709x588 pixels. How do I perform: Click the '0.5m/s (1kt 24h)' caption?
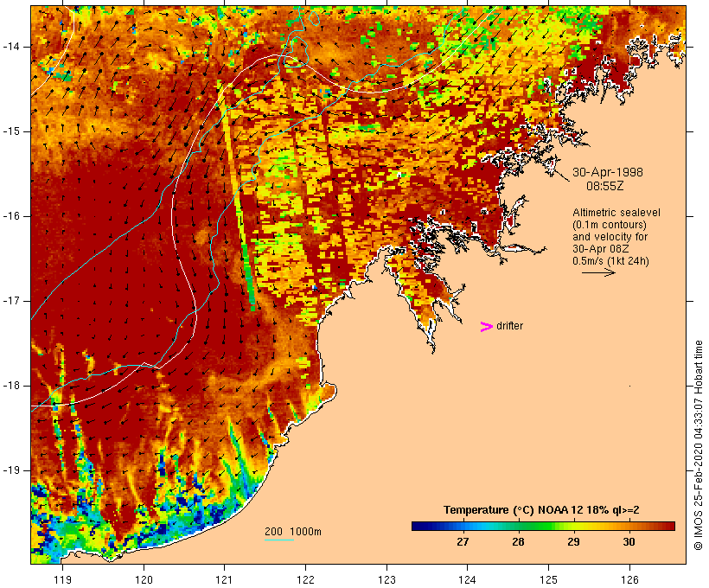pos(610,261)
